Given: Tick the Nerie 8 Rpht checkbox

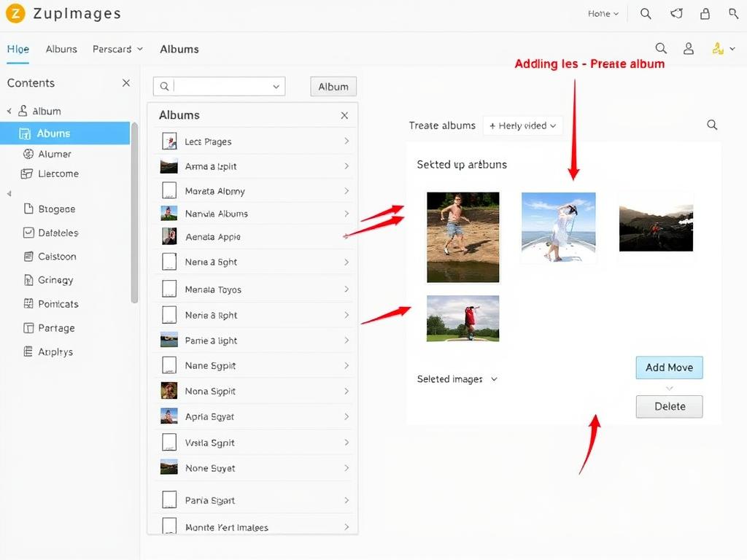Looking at the screenshot, I should (x=169, y=315).
